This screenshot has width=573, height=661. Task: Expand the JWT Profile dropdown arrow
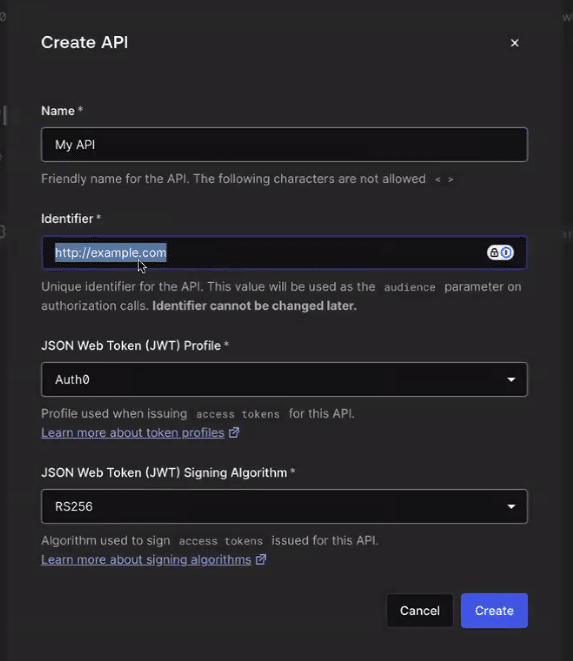(x=511, y=380)
